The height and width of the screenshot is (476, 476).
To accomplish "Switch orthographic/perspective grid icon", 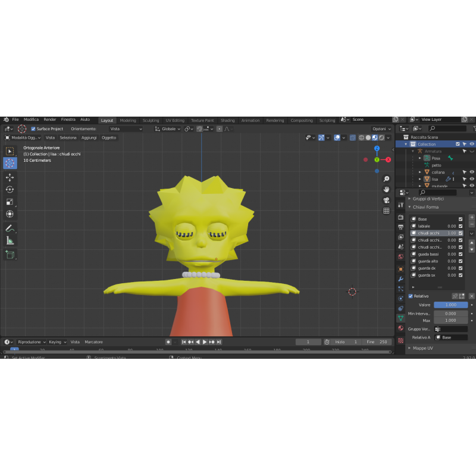I will pos(386,211).
